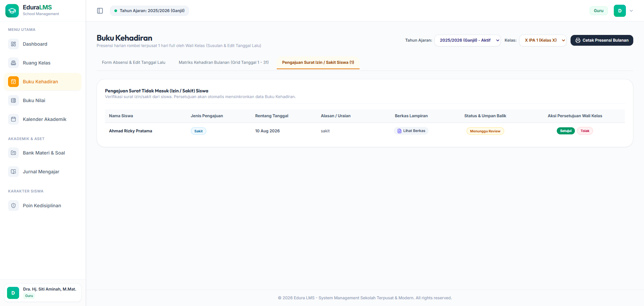Select the Buku Kehadiran calendar icon
This screenshot has height=306, width=644.
[13, 82]
